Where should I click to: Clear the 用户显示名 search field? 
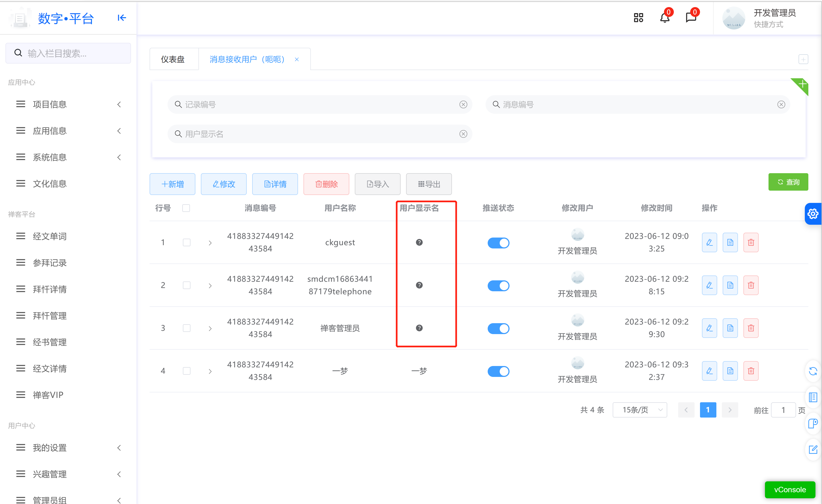coord(463,134)
